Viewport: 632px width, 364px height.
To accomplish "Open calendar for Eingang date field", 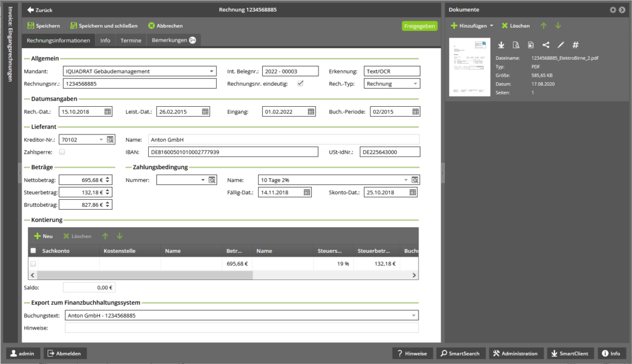I will (311, 112).
